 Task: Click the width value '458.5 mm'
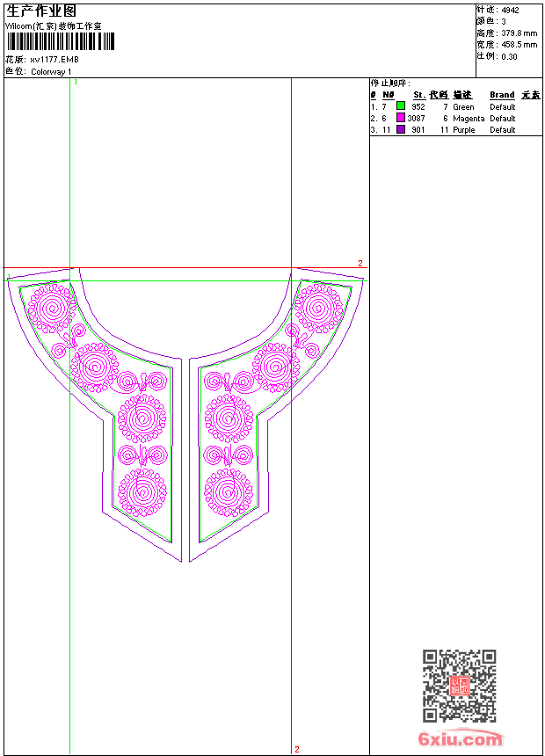tap(519, 45)
